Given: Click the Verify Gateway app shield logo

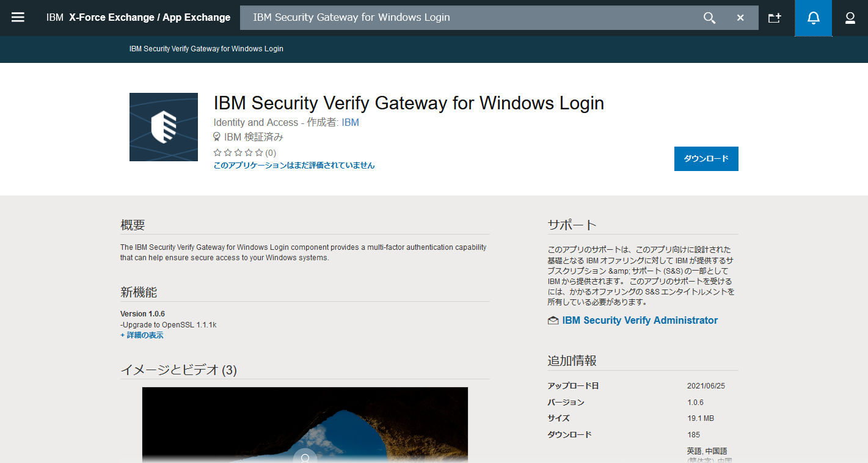Looking at the screenshot, I should [164, 127].
